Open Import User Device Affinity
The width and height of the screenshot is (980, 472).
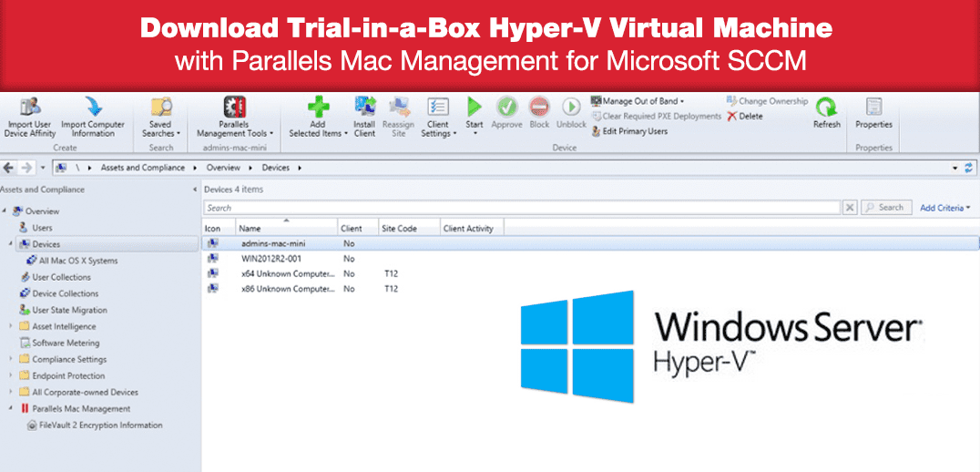coord(30,117)
